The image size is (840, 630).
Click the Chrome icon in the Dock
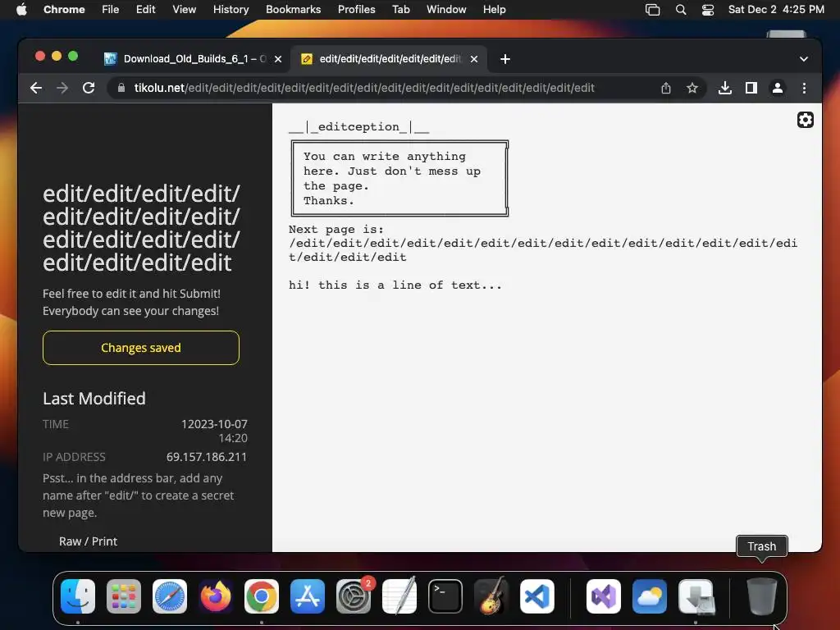tap(262, 596)
